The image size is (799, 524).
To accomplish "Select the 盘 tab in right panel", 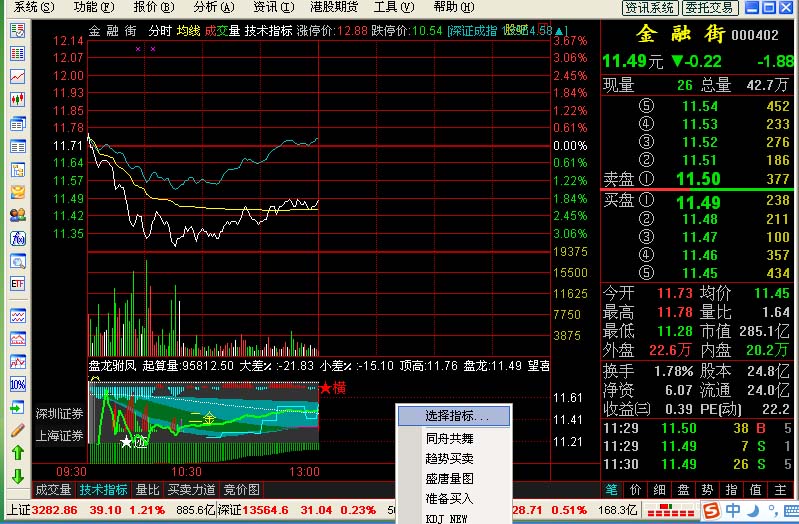I will [x=683, y=490].
